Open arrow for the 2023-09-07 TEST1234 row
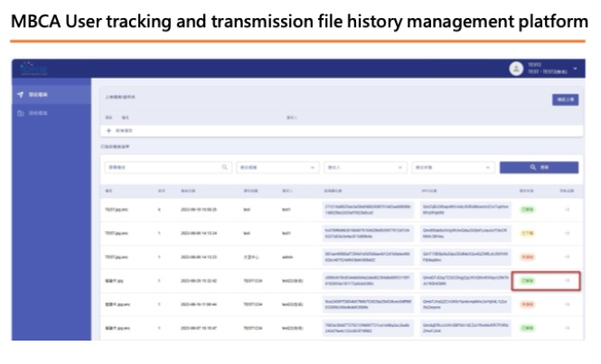601x364 pixels. [567, 328]
